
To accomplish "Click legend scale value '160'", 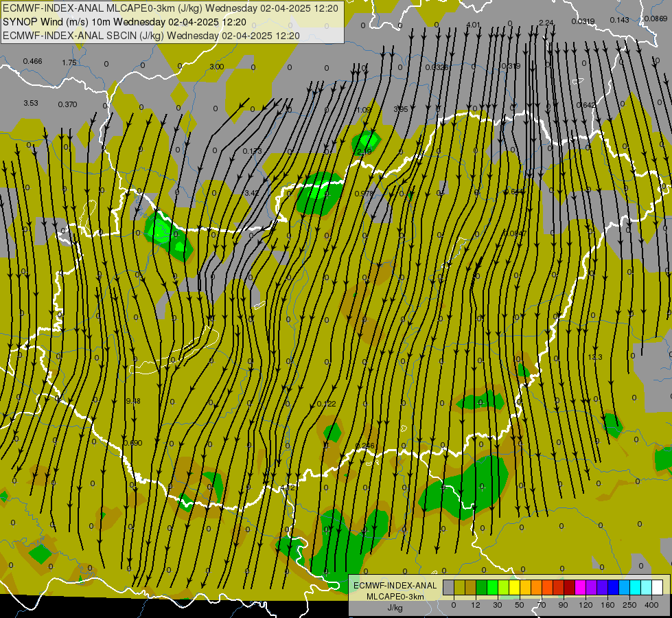I will pyautogui.click(x=607, y=606).
